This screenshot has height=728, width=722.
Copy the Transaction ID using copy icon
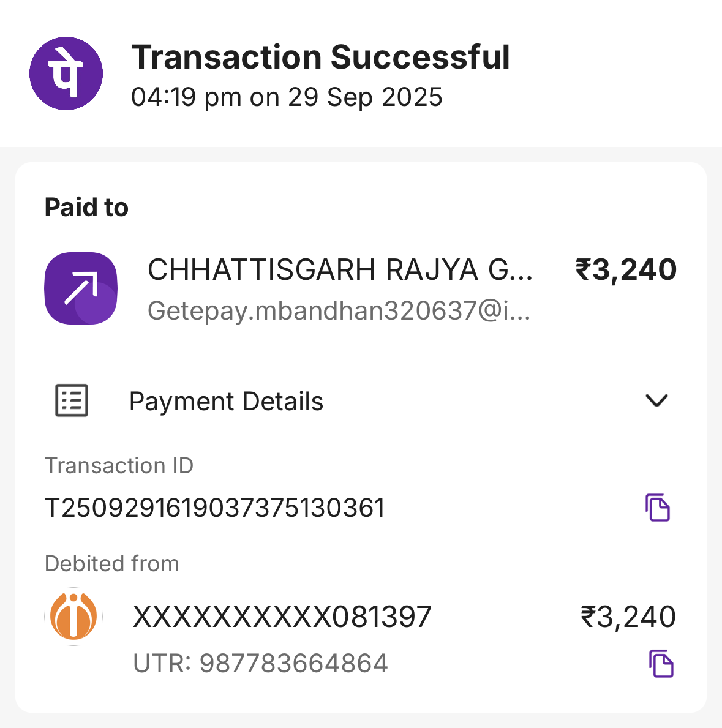click(x=658, y=508)
